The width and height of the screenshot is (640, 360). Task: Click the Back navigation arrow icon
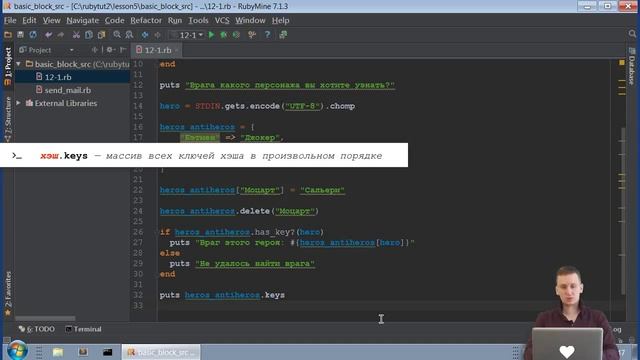click(x=145, y=35)
